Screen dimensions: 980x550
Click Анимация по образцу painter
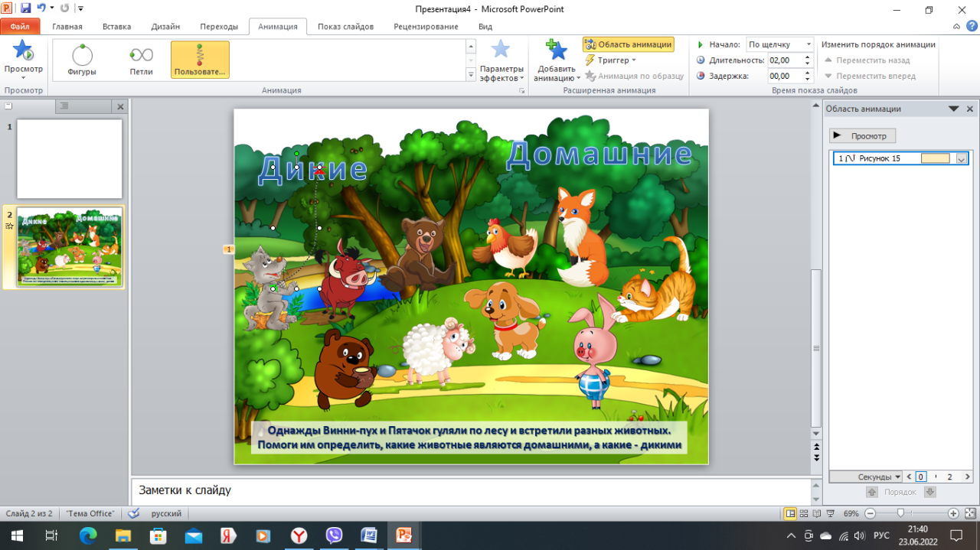(635, 76)
